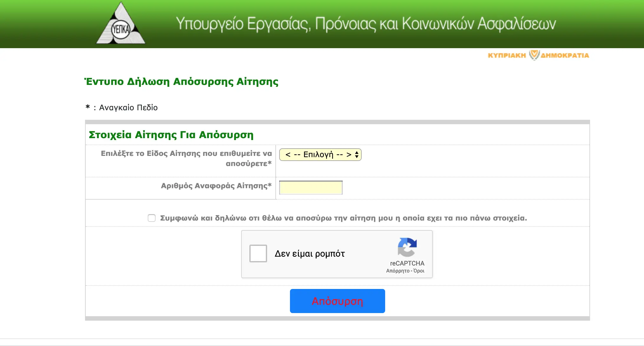644x346 pixels.
Task: Select the Στοιχεία Αίτησης Για Απόσυρση header
Action: [x=171, y=134]
